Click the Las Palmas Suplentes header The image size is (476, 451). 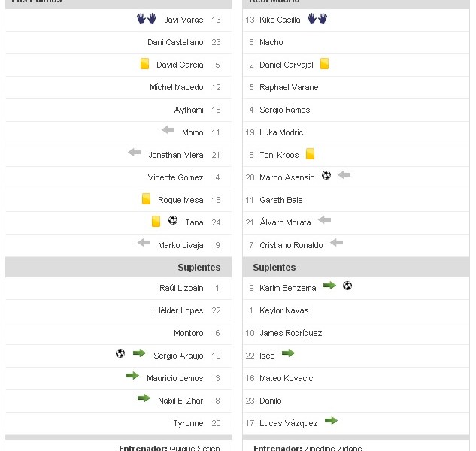[199, 268]
